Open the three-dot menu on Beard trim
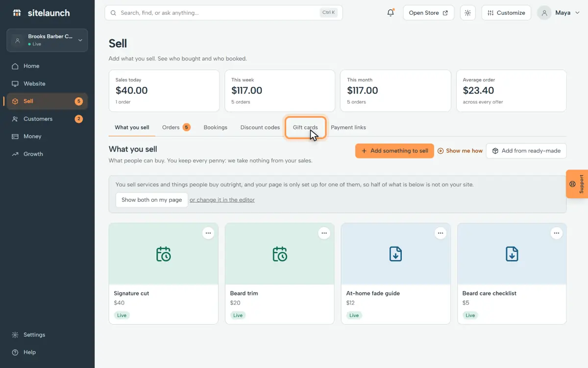 point(324,233)
